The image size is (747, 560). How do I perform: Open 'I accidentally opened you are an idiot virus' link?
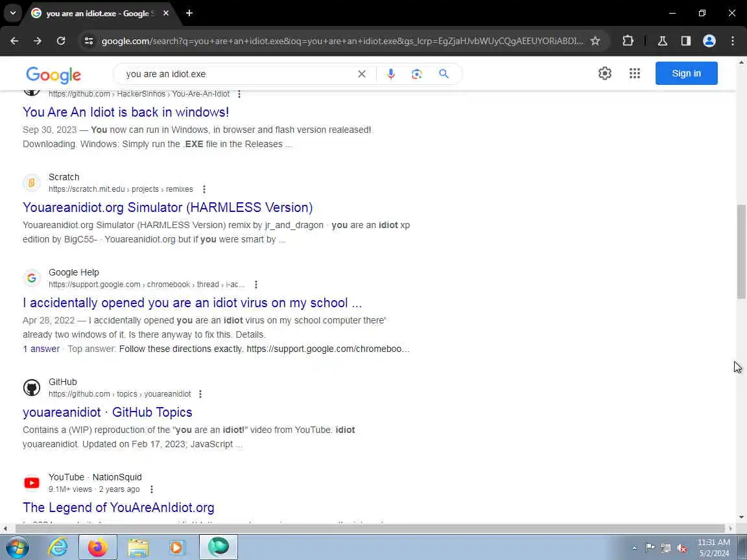tap(193, 303)
